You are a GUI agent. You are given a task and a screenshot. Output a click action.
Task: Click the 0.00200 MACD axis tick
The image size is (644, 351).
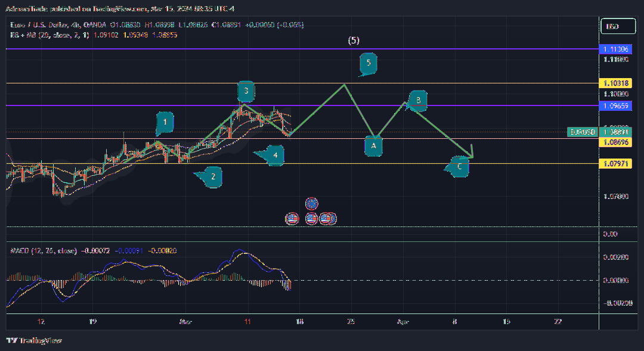pyautogui.click(x=615, y=257)
